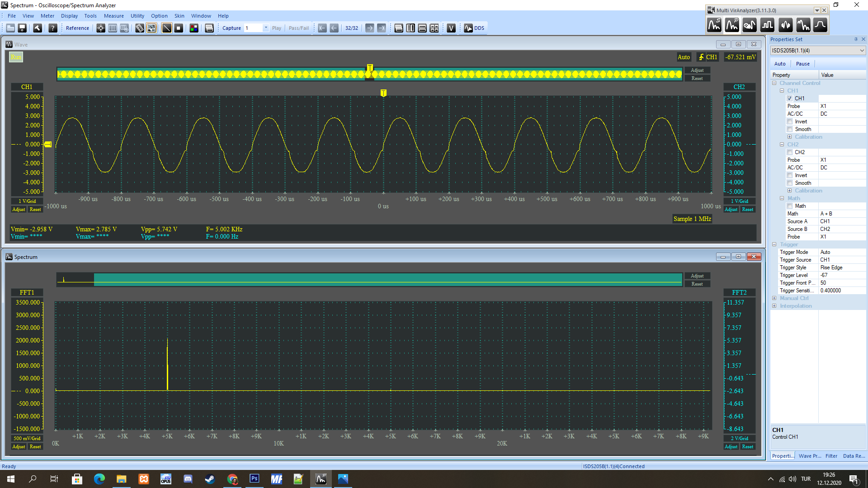Click the Wave overview strip position slider
868x488 pixels.
[370, 72]
